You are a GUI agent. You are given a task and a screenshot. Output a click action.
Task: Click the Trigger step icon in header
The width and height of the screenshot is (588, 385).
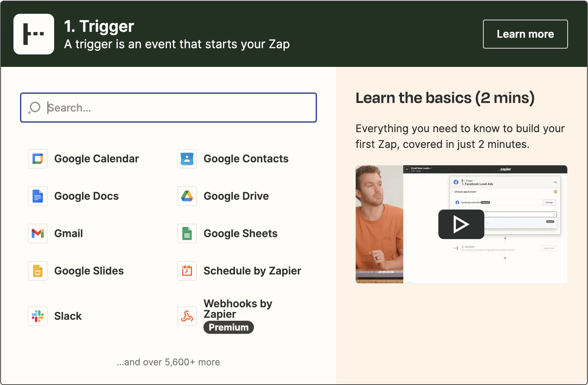(x=34, y=34)
